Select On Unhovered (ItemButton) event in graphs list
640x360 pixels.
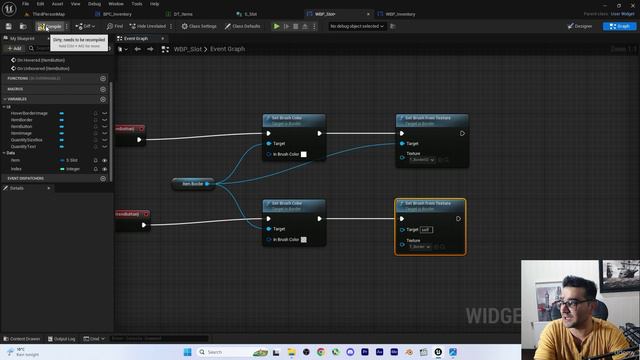pos(43,68)
